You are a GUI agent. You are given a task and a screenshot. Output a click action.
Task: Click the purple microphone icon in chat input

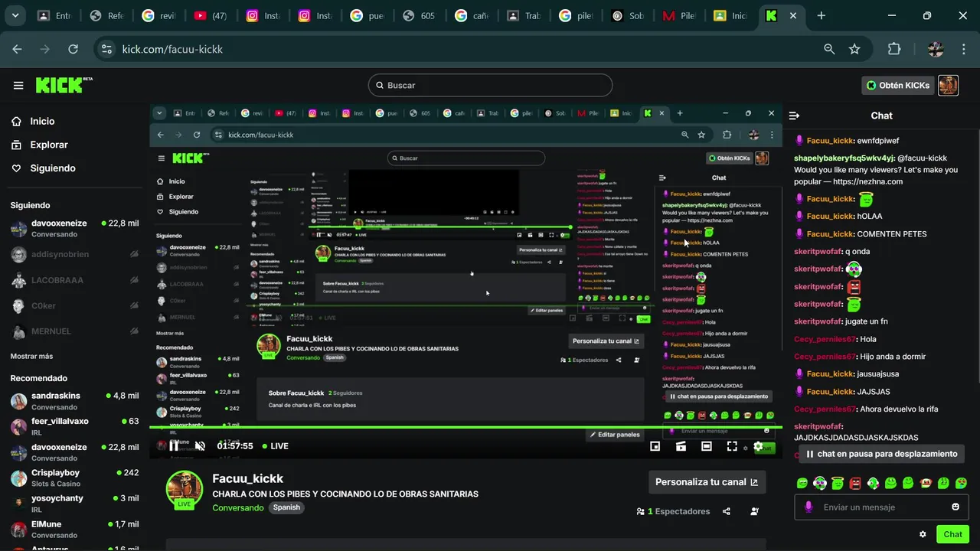(x=808, y=507)
